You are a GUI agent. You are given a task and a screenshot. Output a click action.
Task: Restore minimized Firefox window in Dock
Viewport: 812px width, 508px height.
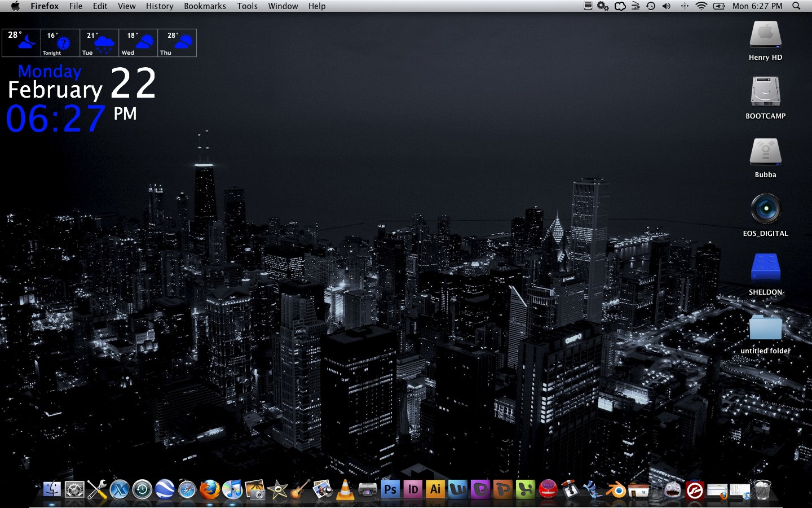717,491
